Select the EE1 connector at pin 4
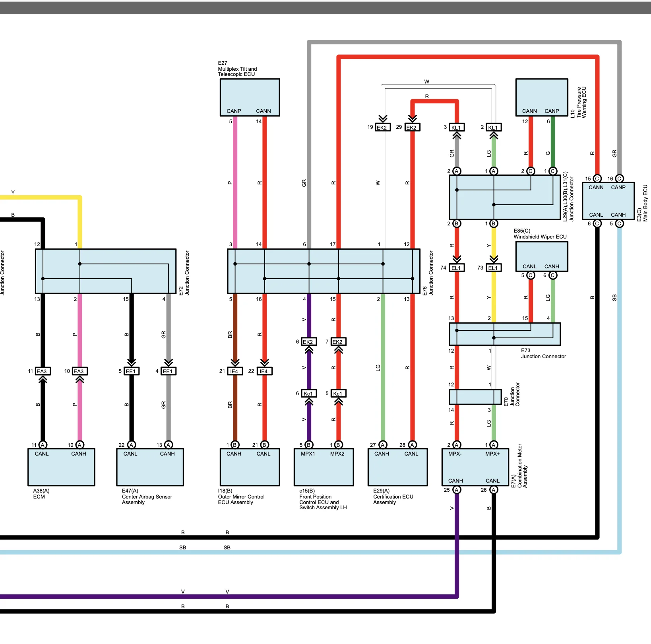This screenshot has height=644, width=651. pos(168,371)
